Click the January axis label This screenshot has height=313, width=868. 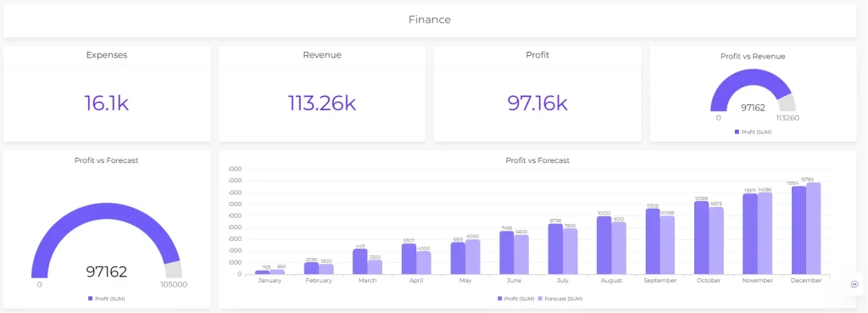(x=270, y=281)
